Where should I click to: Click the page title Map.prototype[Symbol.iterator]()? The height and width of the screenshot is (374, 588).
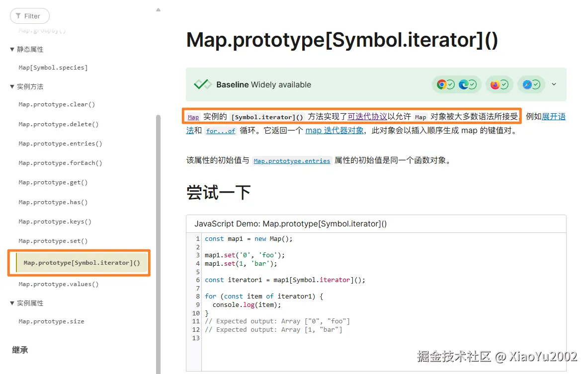(342, 40)
